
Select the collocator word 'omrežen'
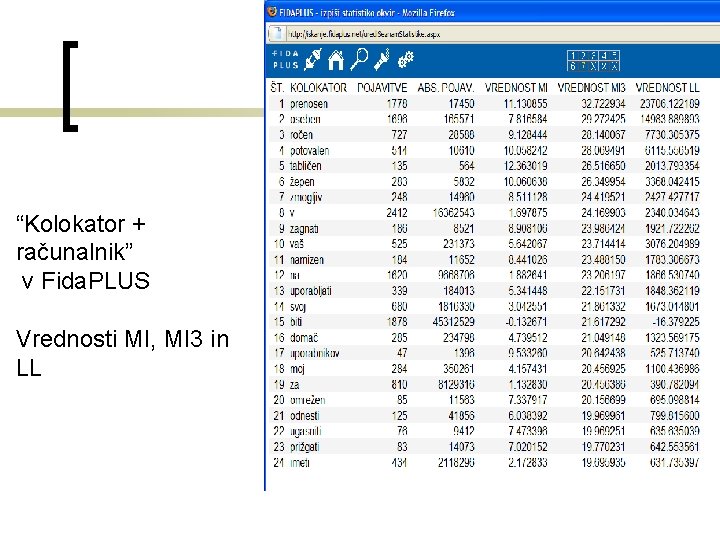[x=308, y=400]
